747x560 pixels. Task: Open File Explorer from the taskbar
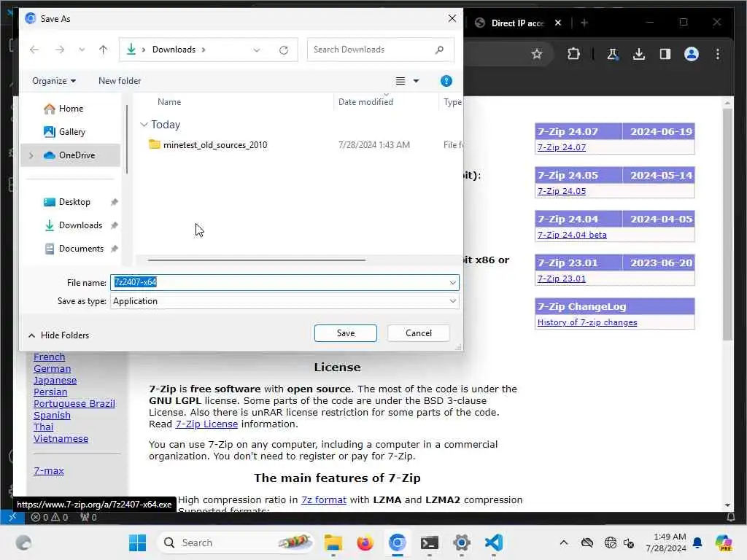click(x=333, y=542)
